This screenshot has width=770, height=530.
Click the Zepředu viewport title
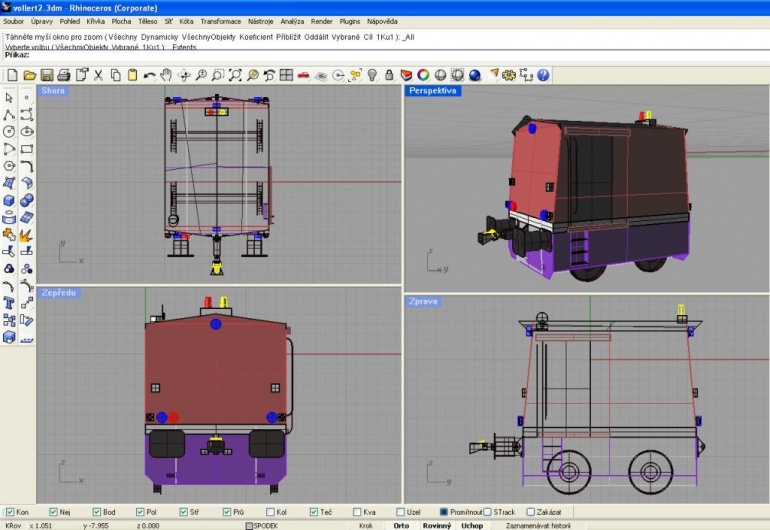[58, 293]
